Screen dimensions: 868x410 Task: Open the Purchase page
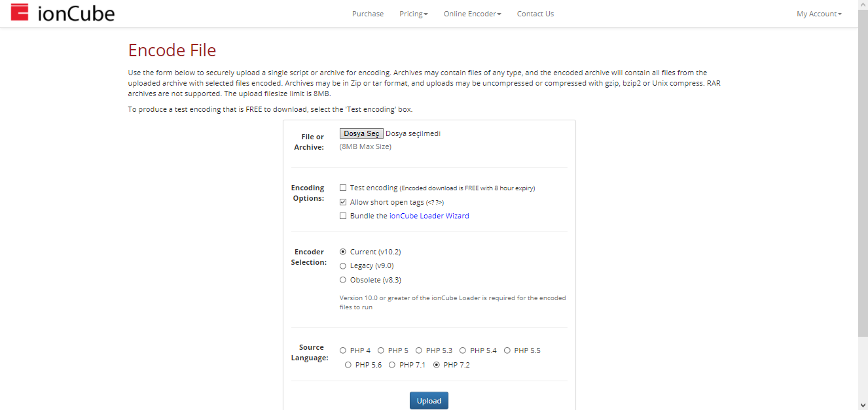tap(368, 14)
